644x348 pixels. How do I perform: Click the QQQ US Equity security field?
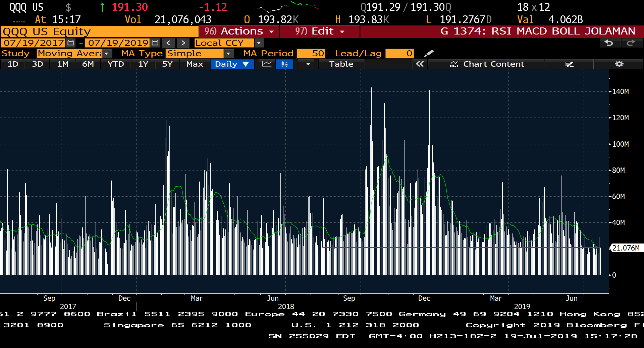coord(99,31)
